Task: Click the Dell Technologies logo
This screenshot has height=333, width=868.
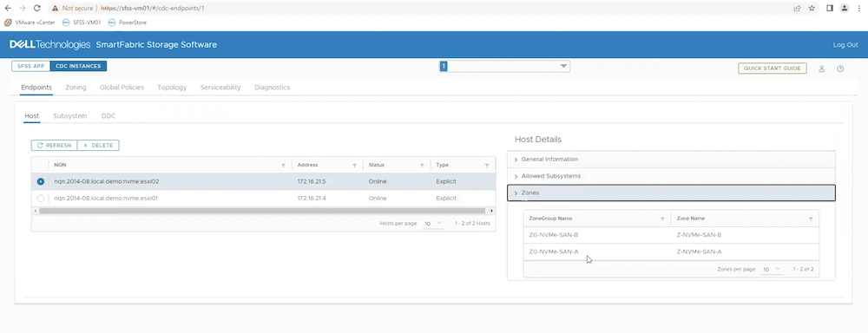Action: click(49, 45)
